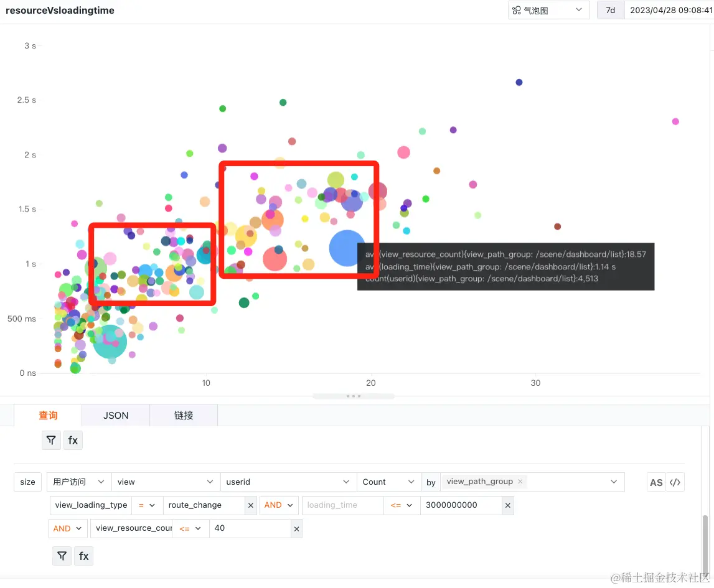Click the large blue bubble in the chart

tap(347, 248)
